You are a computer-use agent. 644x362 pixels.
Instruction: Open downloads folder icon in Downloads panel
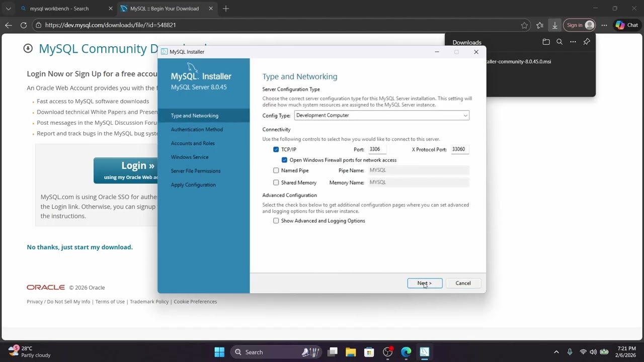click(x=546, y=42)
